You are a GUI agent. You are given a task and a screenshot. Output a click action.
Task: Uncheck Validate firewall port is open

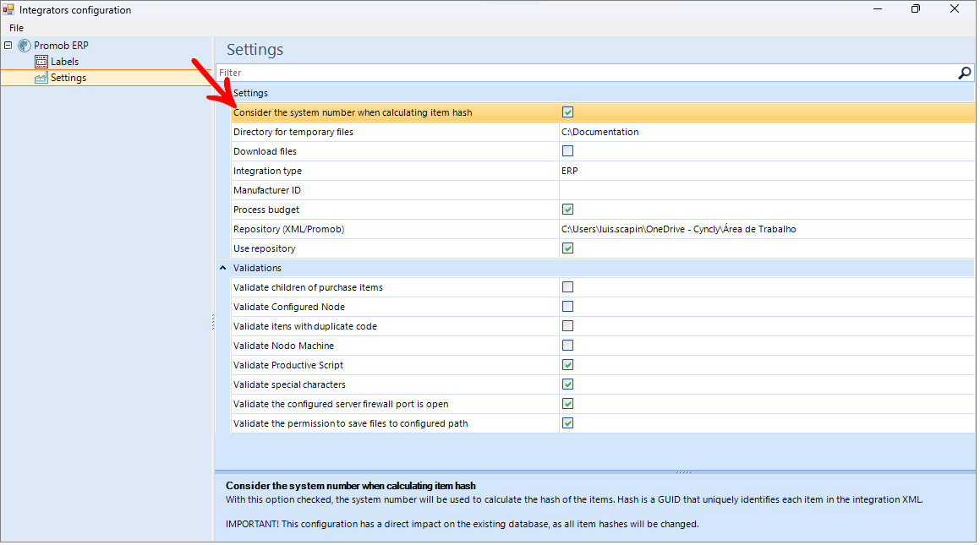coord(567,404)
